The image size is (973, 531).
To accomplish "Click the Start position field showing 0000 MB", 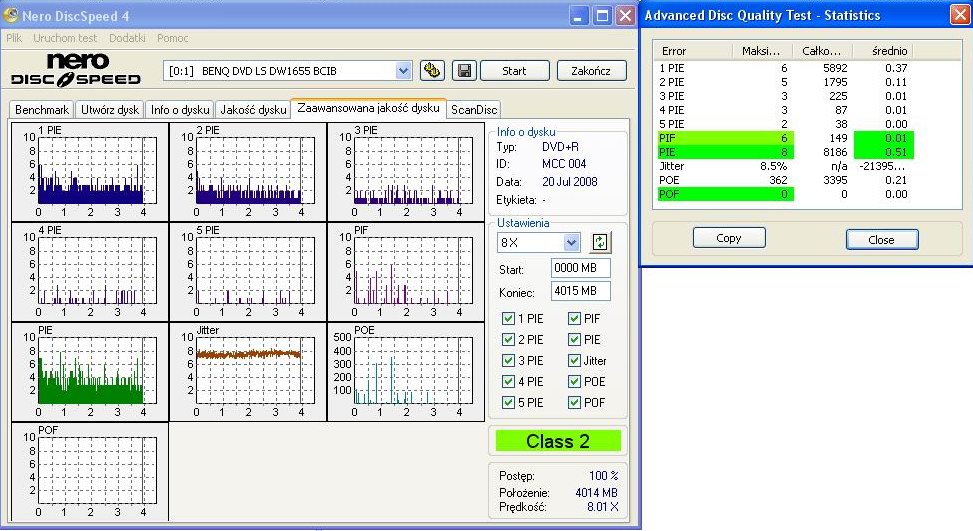I will [x=580, y=268].
